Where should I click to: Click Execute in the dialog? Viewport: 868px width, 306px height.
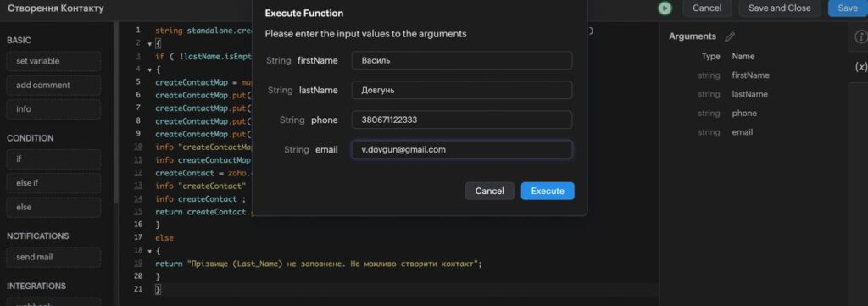548,191
